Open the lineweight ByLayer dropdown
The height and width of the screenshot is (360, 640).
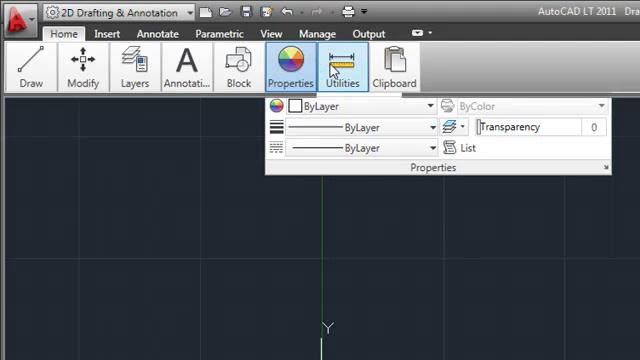coord(361,128)
